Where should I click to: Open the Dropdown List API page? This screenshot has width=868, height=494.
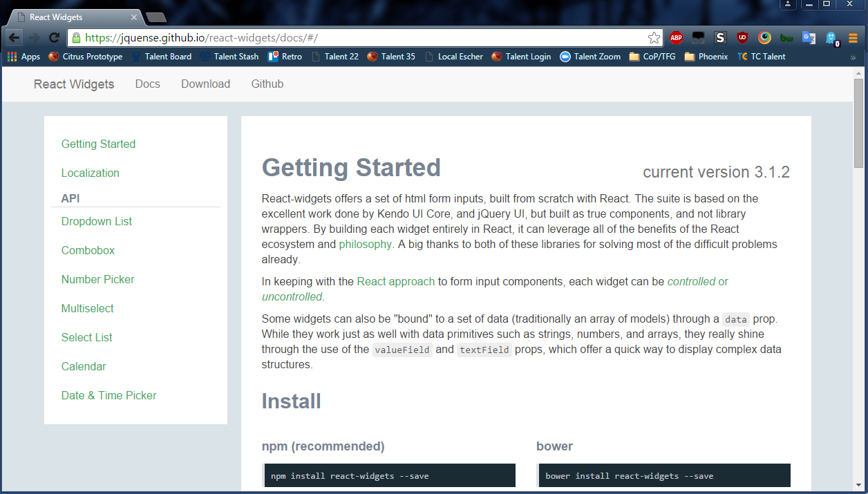coord(97,221)
